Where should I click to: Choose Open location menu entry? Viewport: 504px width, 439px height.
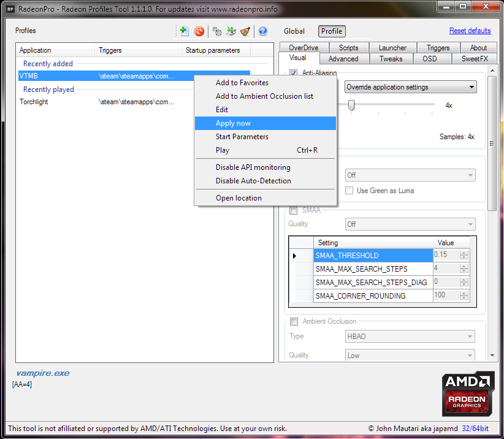point(239,198)
